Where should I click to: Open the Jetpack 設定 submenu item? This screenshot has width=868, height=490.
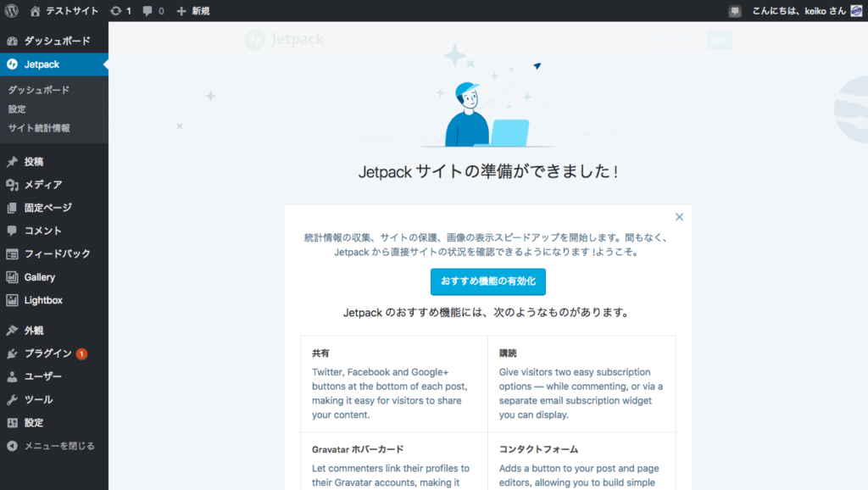coord(17,109)
